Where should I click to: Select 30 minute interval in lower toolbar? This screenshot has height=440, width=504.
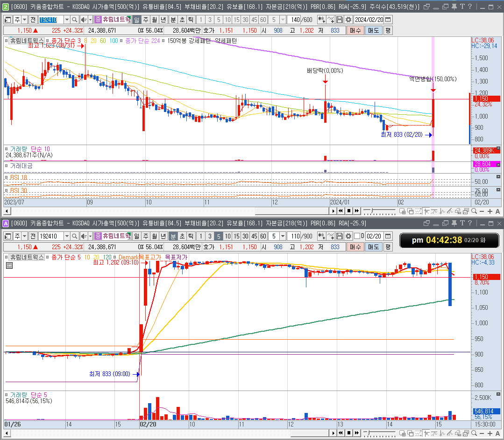tap(245, 237)
